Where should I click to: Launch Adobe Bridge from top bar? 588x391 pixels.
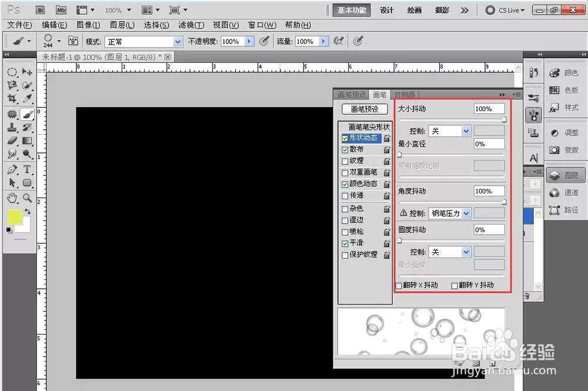pos(41,10)
